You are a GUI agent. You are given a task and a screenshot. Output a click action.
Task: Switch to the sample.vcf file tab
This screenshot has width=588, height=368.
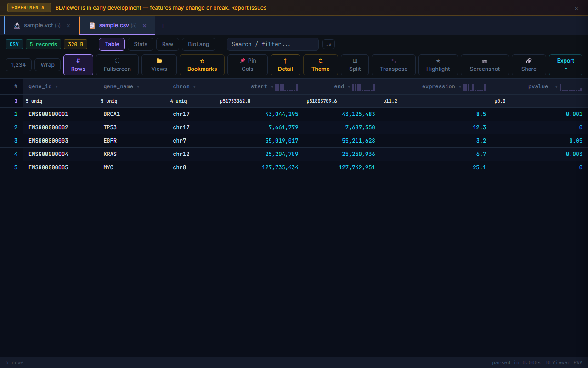click(x=39, y=25)
